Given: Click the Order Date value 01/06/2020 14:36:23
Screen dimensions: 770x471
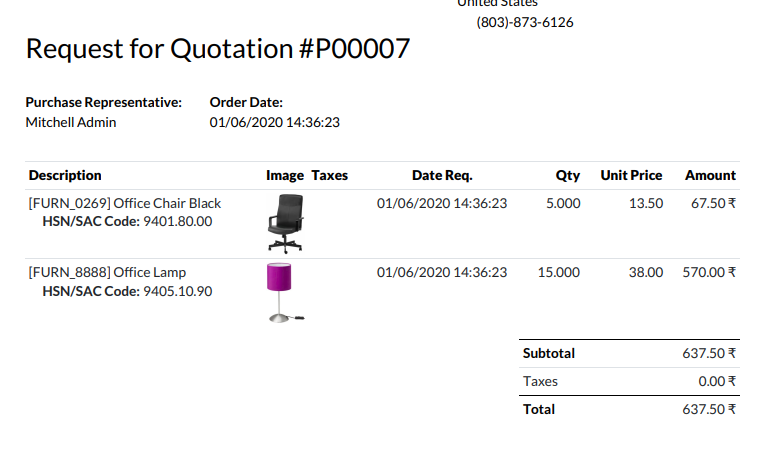Looking at the screenshot, I should (x=275, y=122).
